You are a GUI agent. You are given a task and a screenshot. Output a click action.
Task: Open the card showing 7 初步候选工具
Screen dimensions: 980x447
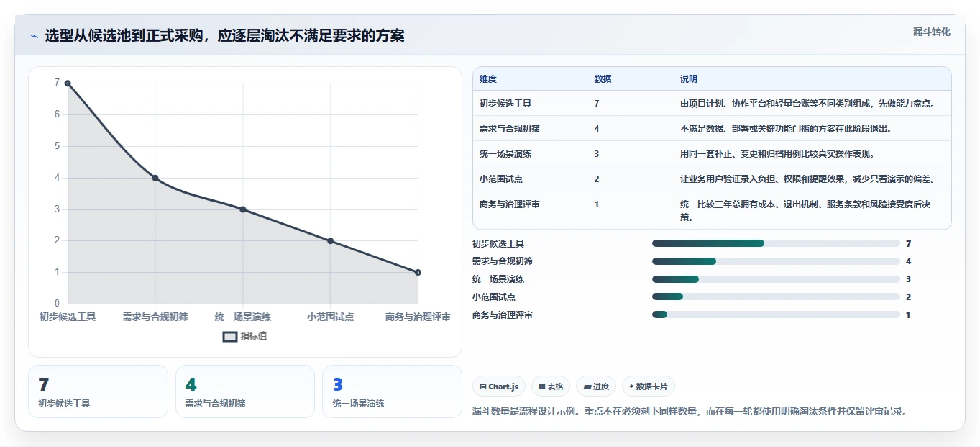(x=98, y=392)
